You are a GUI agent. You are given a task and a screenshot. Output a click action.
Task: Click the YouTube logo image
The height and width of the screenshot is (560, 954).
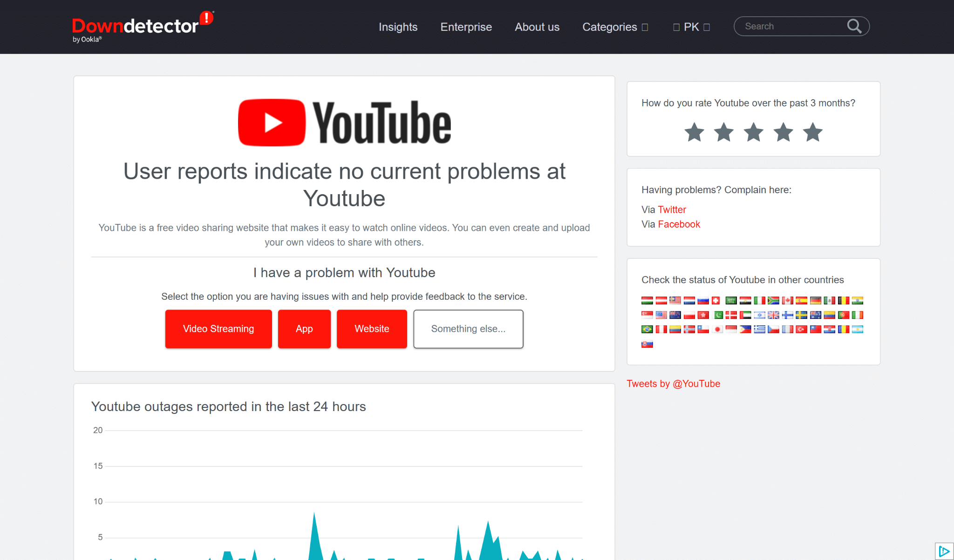(x=344, y=123)
